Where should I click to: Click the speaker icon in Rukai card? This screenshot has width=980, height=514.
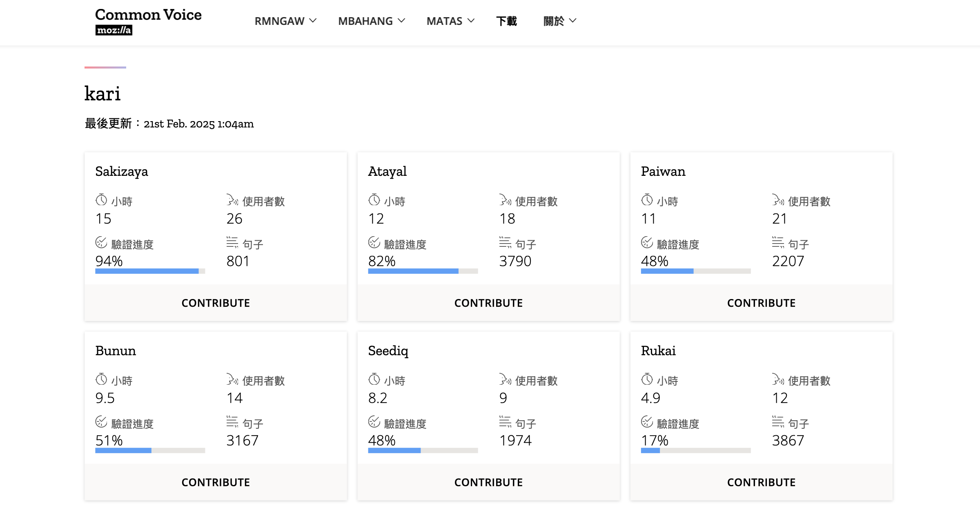(x=778, y=379)
